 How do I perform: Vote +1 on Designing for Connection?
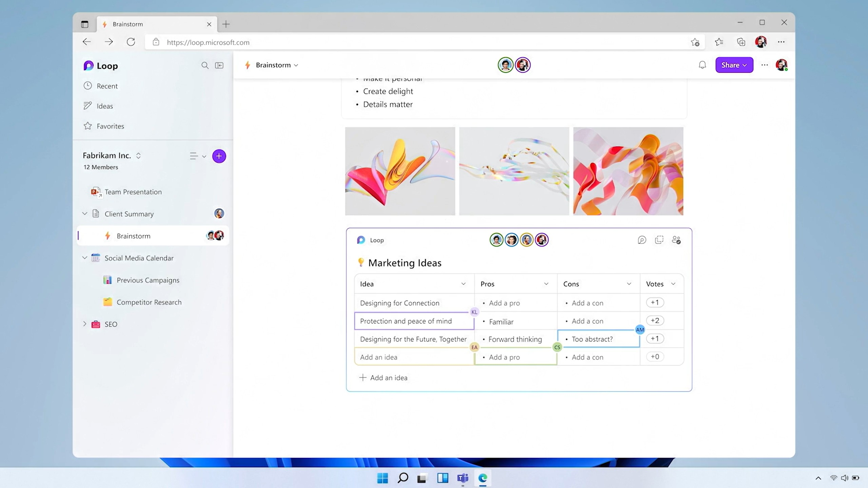tap(655, 302)
